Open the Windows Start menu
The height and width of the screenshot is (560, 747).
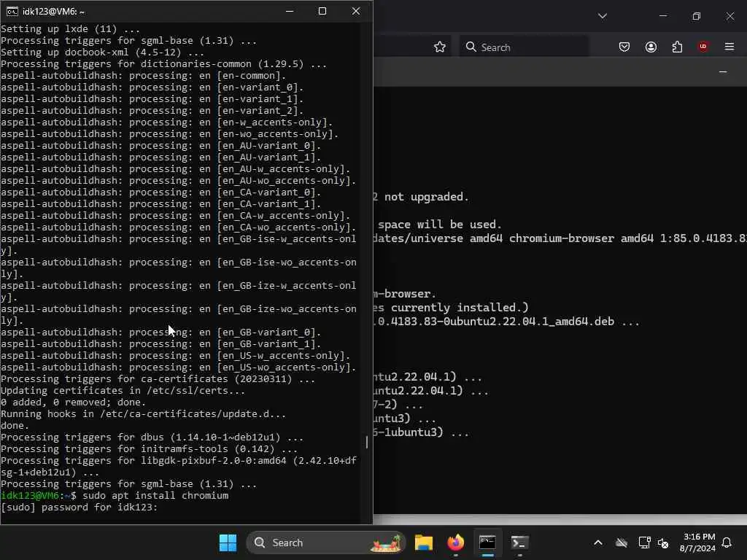click(x=228, y=542)
